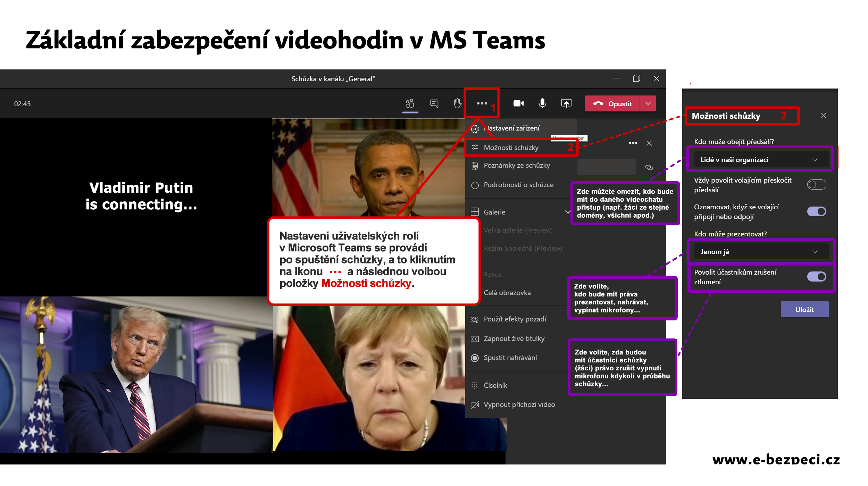The width and height of the screenshot is (868, 486).
Task: Click the Vladimir Putin connecting tile
Action: point(136,207)
